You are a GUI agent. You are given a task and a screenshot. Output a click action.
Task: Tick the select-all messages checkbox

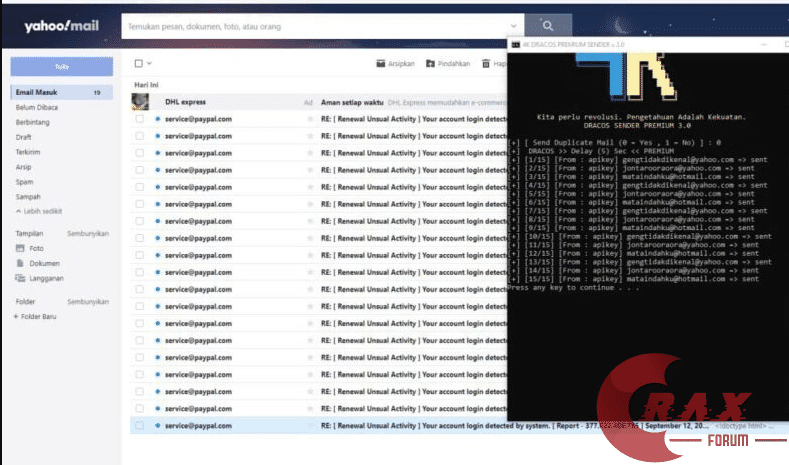point(138,63)
